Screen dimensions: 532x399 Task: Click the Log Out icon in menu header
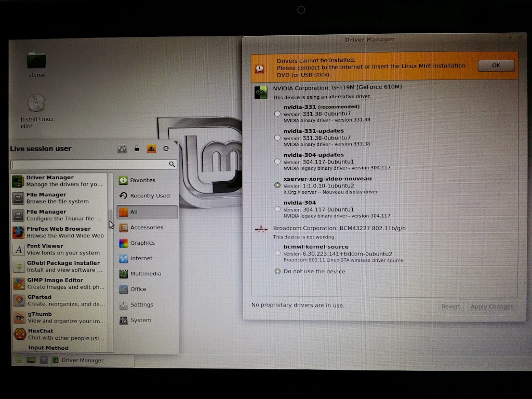point(166,149)
